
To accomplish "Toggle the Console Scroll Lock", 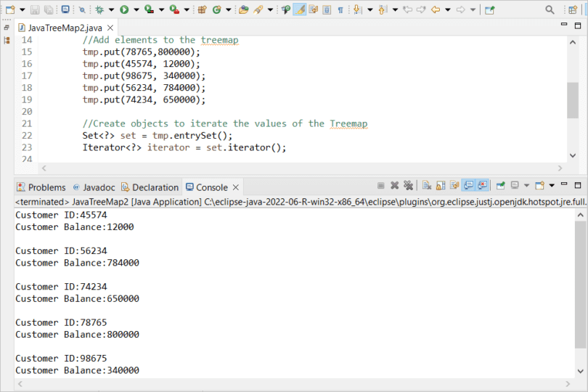I will click(441, 185).
